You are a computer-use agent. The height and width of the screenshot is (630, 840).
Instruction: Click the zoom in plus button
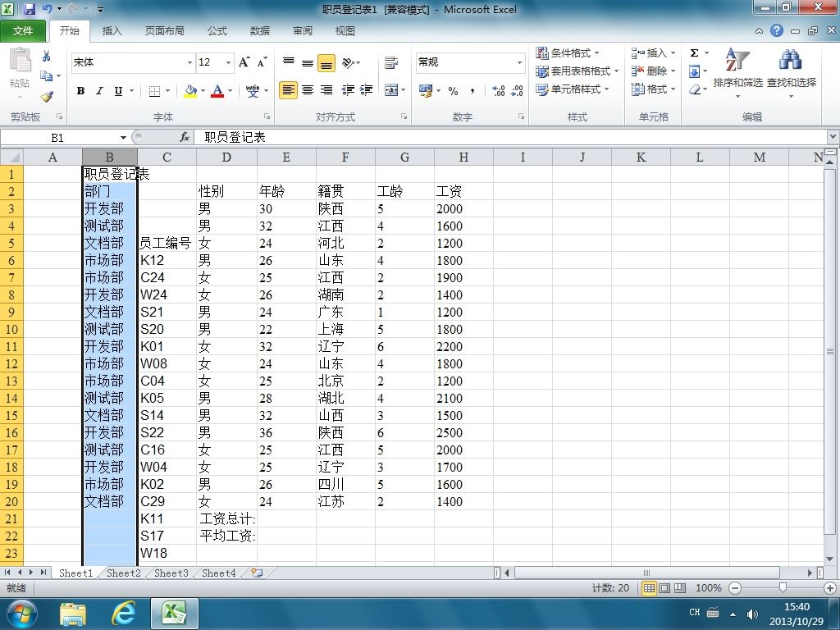point(830,588)
